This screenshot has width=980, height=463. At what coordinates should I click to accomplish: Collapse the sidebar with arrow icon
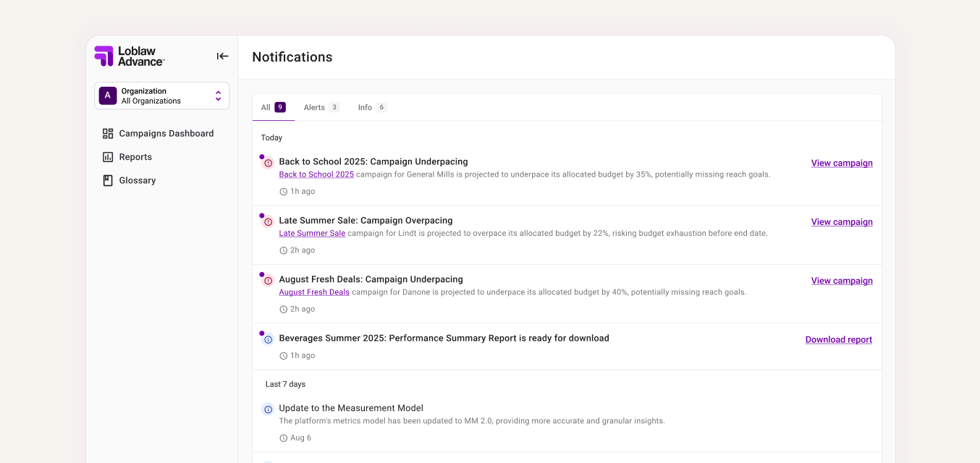point(223,56)
